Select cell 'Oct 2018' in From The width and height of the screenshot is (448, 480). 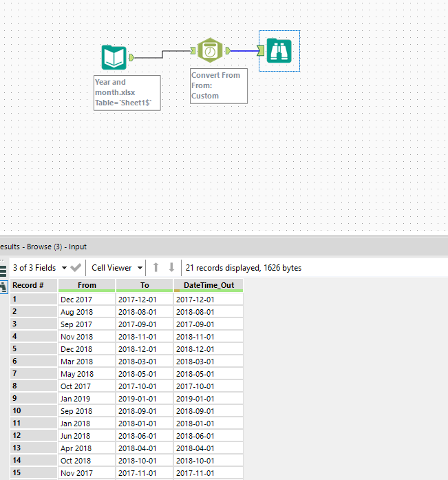87,461
